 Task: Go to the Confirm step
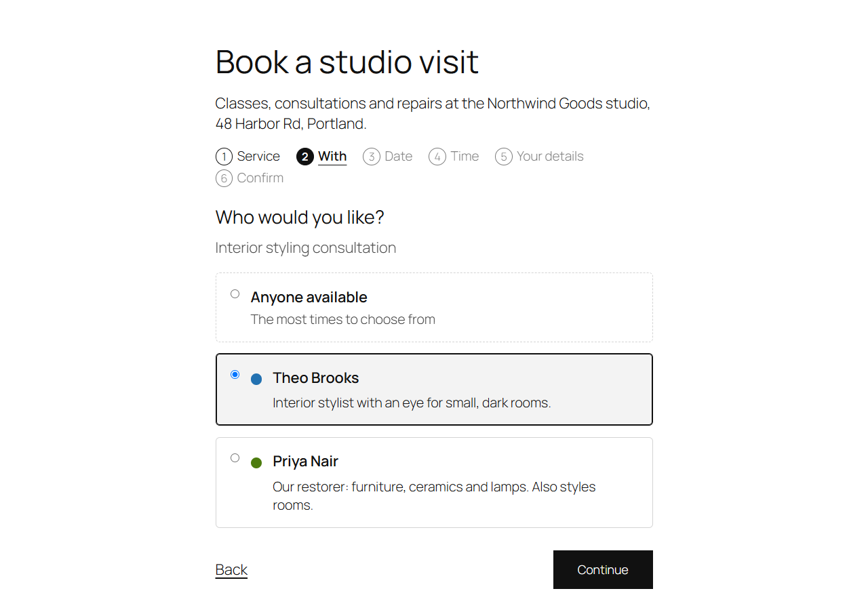pos(250,178)
